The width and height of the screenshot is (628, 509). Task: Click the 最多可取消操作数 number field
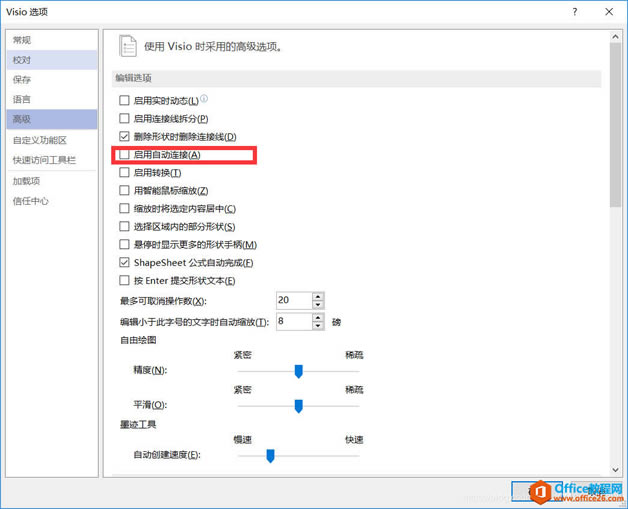click(x=294, y=300)
